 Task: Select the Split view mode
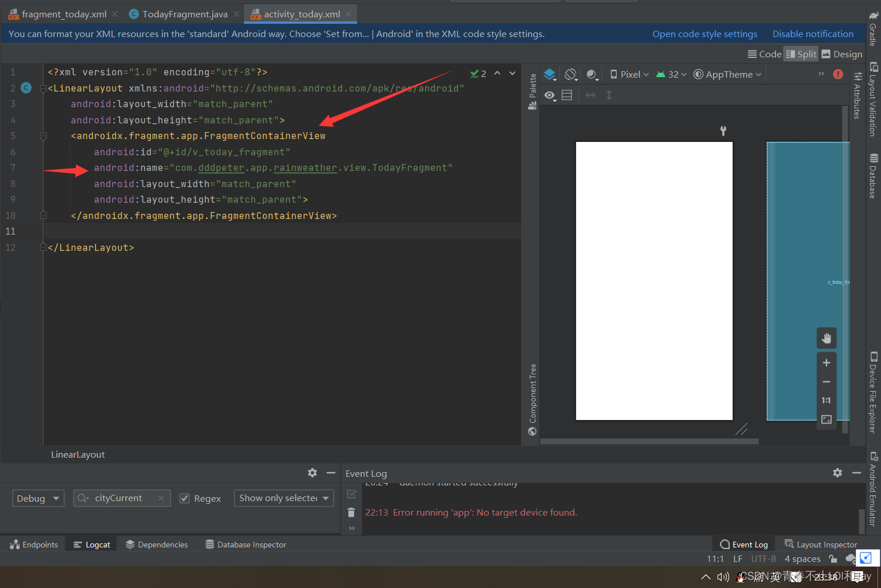[801, 54]
